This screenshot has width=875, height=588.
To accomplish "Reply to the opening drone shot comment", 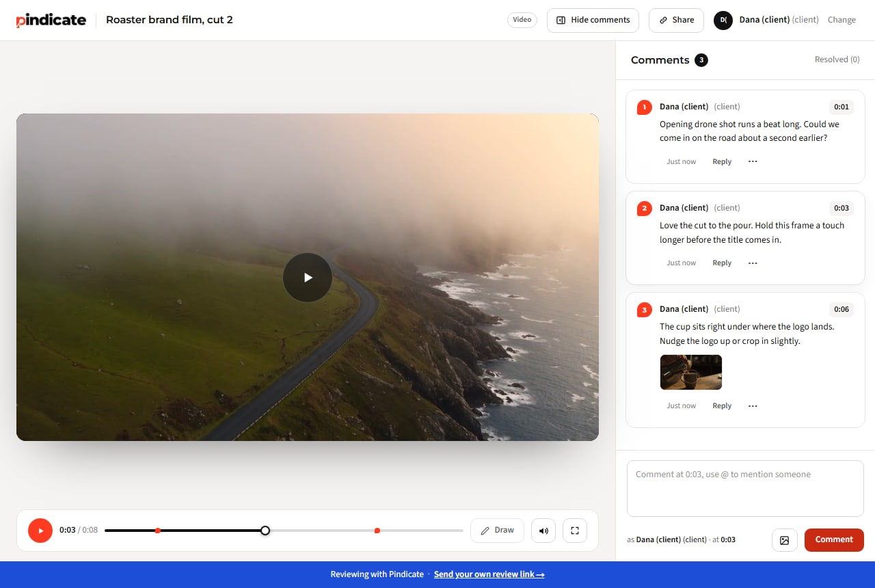I will click(722, 162).
